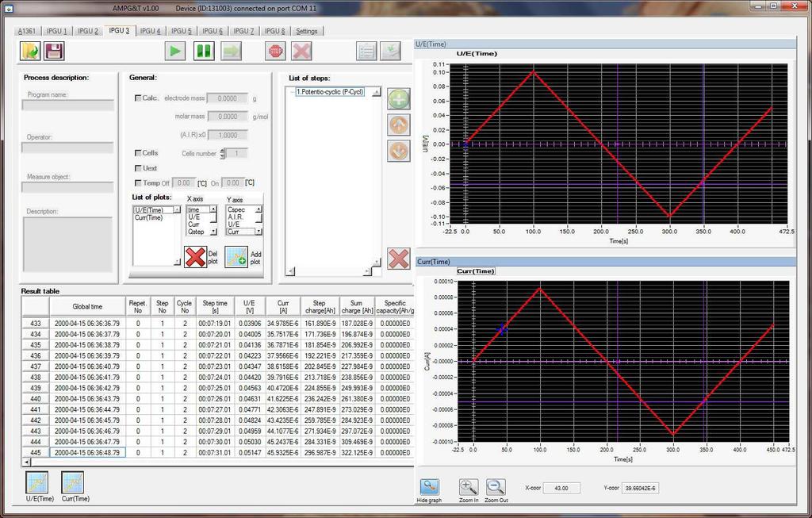Click the Global time column header

(x=87, y=307)
